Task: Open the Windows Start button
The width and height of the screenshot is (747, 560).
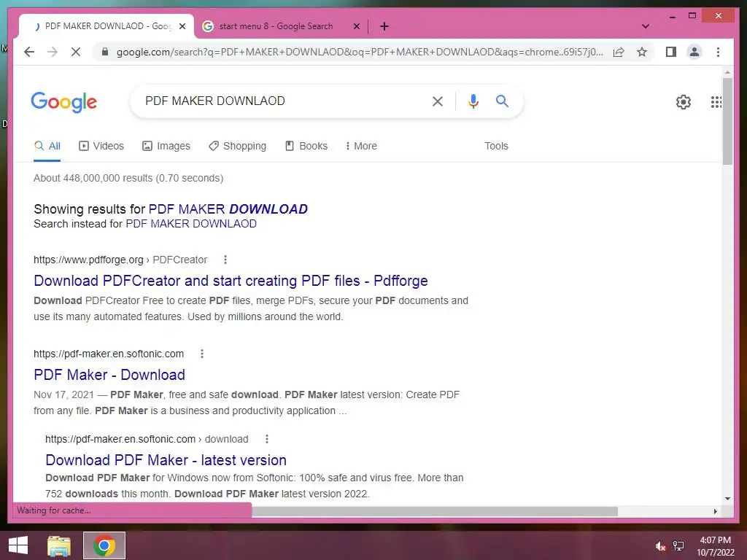Action: click(x=18, y=545)
